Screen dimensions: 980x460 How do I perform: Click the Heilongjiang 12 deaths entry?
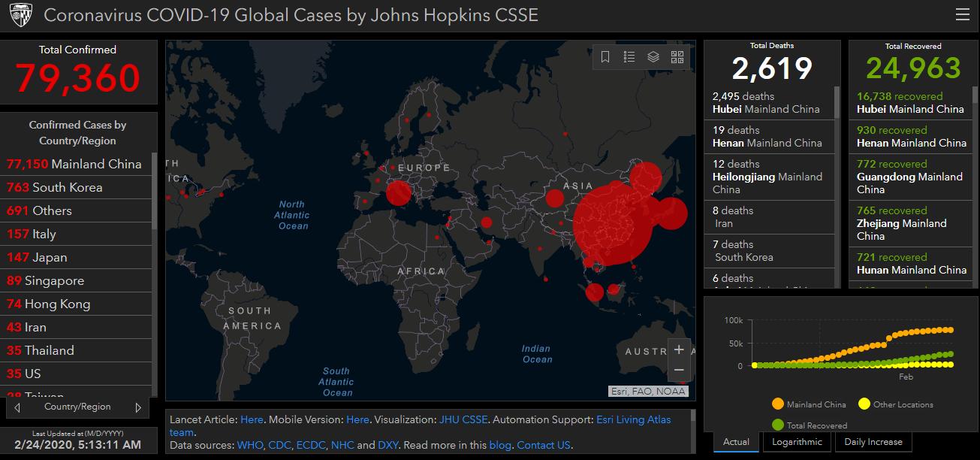tap(769, 177)
